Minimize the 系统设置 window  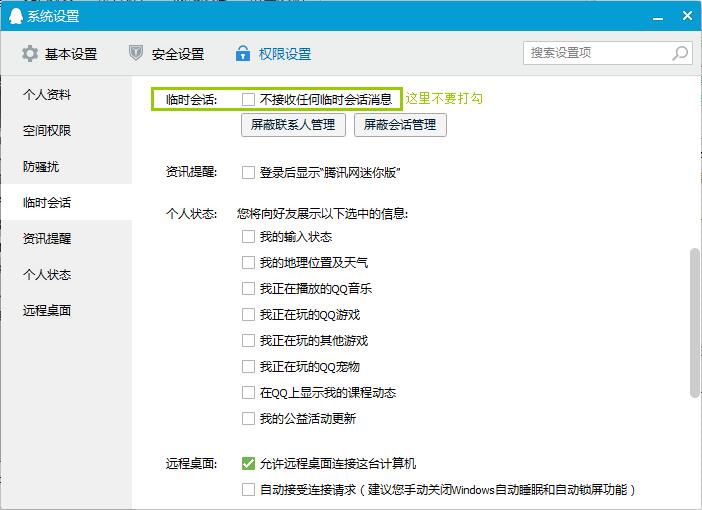tap(658, 16)
